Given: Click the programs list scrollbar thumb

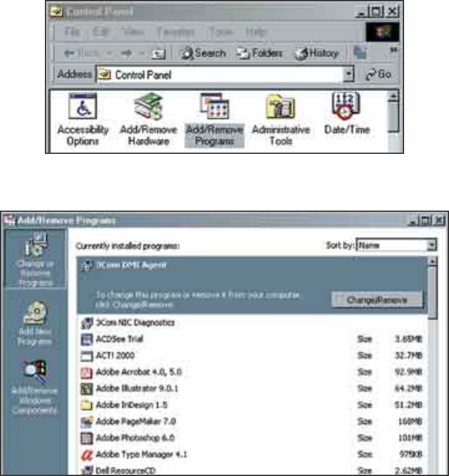Looking at the screenshot, I should click(x=433, y=293).
